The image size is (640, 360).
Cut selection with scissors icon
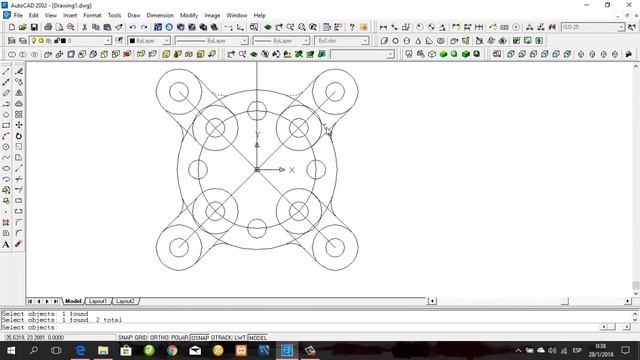(x=84, y=27)
